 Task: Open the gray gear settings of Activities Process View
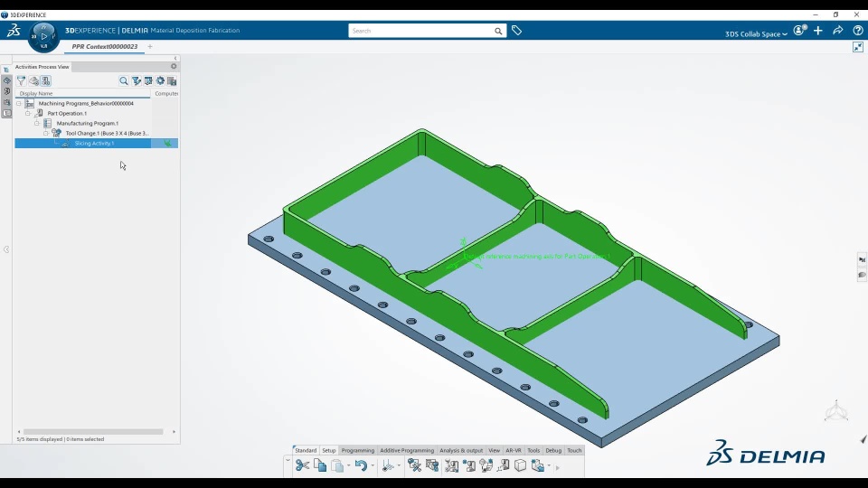click(x=174, y=66)
